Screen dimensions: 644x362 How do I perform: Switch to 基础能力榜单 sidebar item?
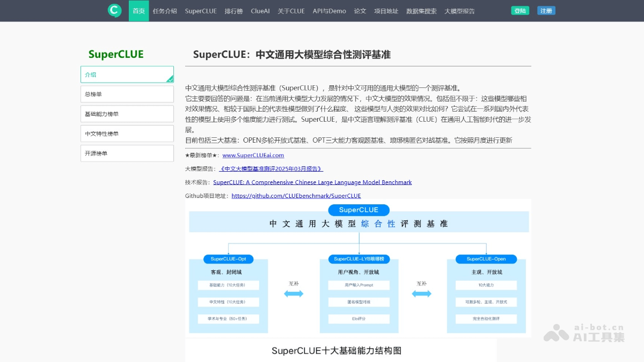pos(127,114)
